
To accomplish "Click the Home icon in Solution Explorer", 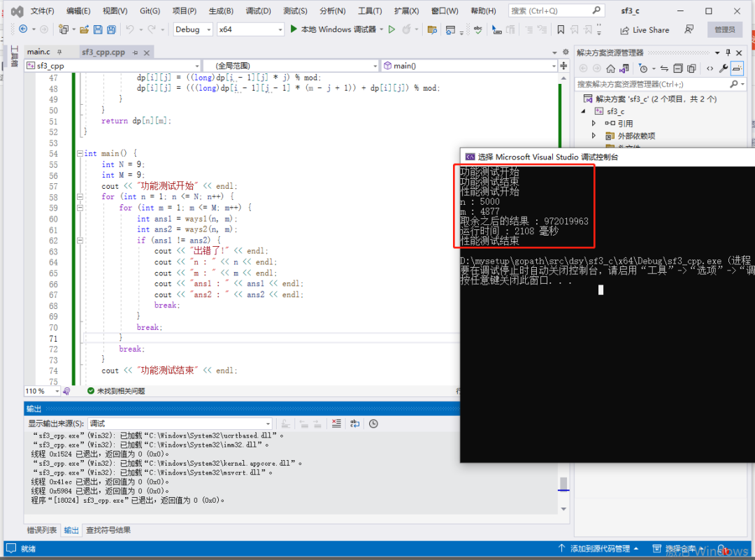I will click(x=610, y=69).
